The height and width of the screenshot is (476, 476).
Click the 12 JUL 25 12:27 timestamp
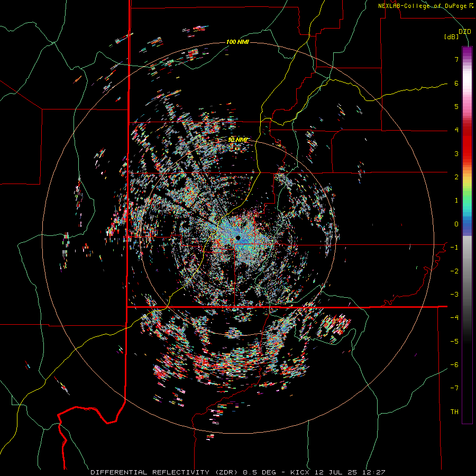click(x=350, y=472)
